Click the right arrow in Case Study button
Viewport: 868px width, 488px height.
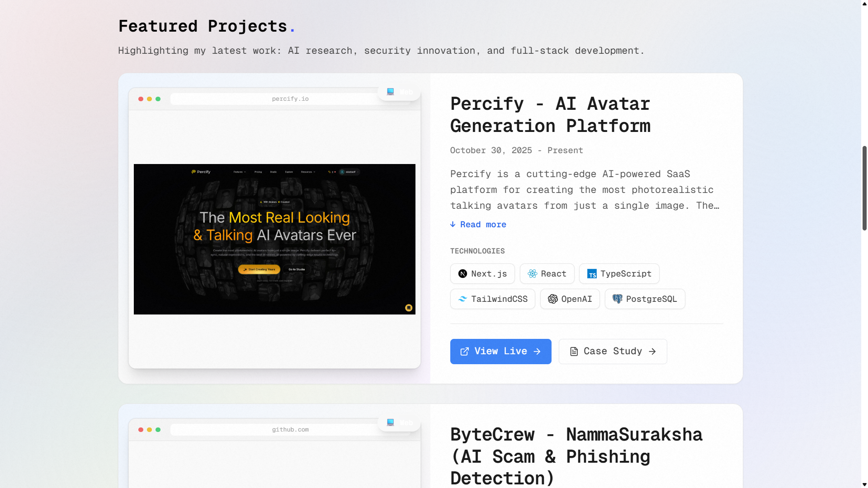tap(652, 352)
